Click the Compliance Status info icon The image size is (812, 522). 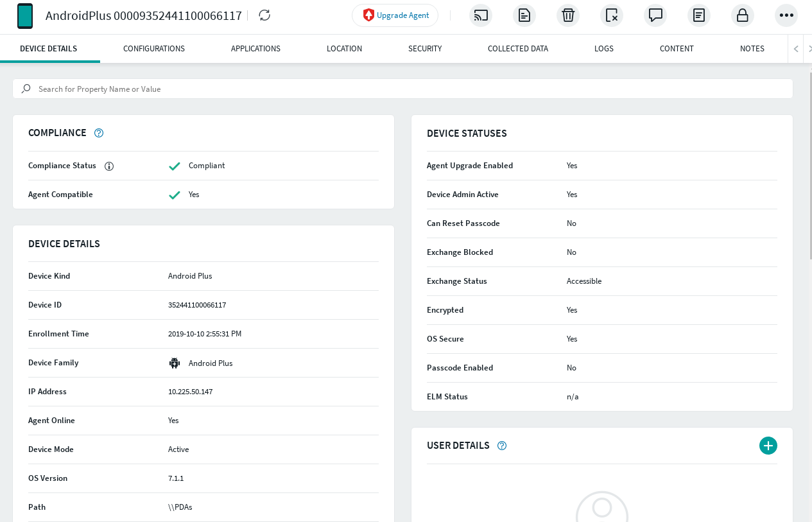tap(109, 166)
